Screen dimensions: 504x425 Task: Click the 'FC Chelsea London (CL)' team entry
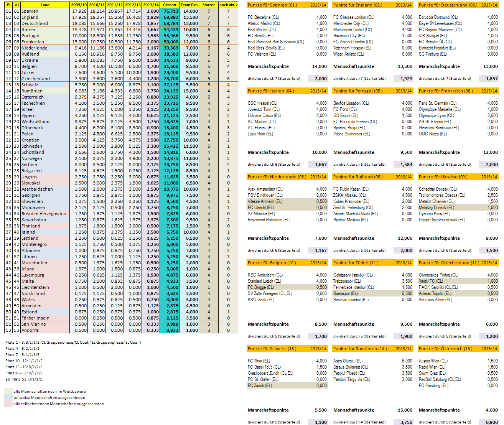(x=354, y=17)
